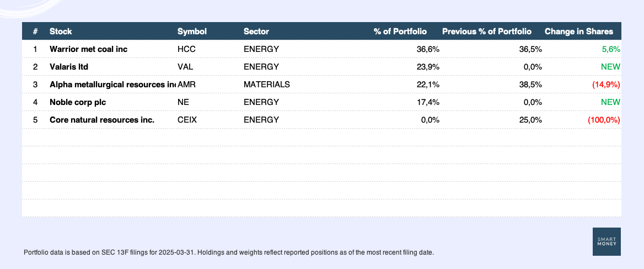Select Alpha metallurgical resources stock name
The image size is (644, 269).
coord(112,85)
